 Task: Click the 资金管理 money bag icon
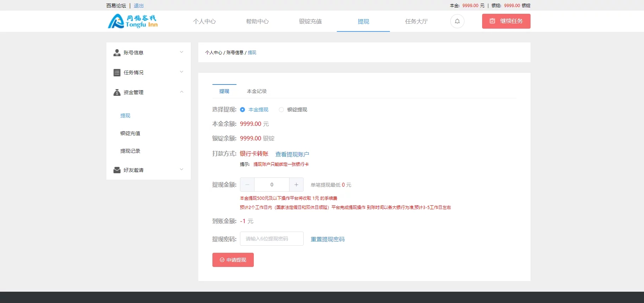pos(117,92)
